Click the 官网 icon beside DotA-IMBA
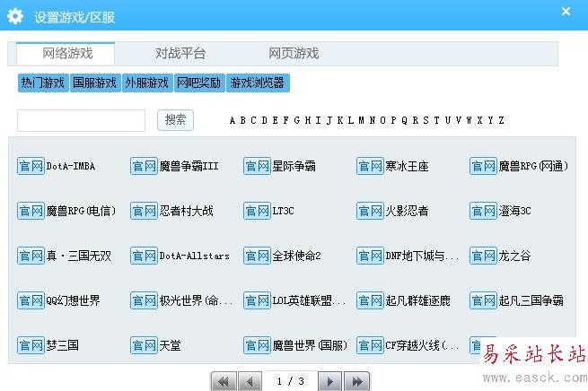The width and height of the screenshot is (588, 391). tap(31, 166)
